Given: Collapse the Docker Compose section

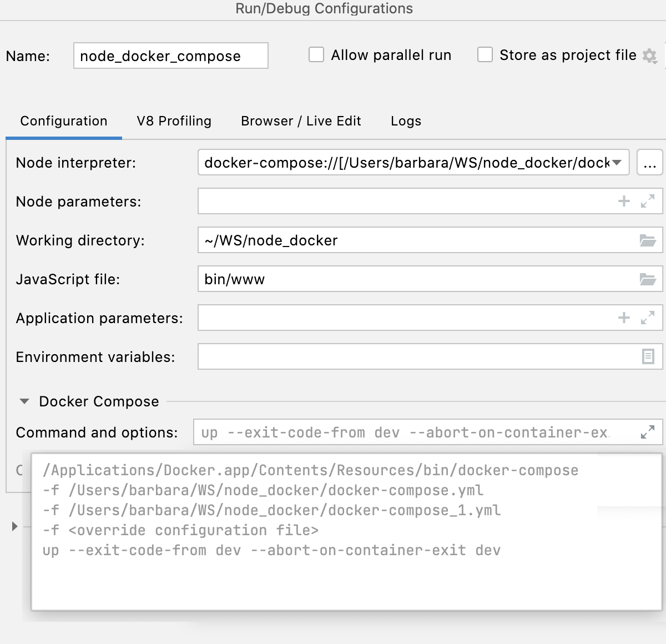Looking at the screenshot, I should (x=23, y=401).
